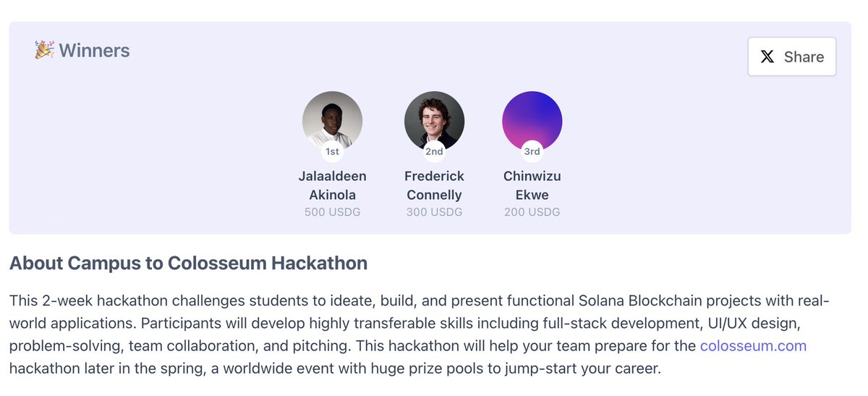
Task: Click the 2nd place badge
Action: 434,151
